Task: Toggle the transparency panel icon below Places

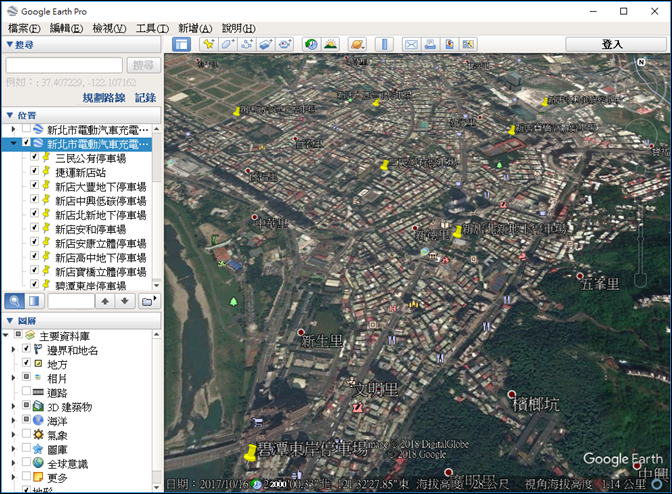Action: tap(34, 301)
